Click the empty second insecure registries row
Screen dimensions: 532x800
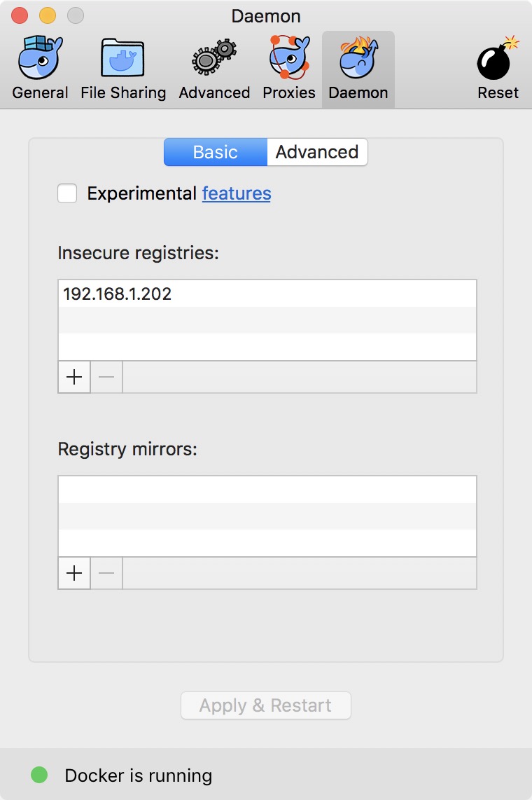pos(267,320)
